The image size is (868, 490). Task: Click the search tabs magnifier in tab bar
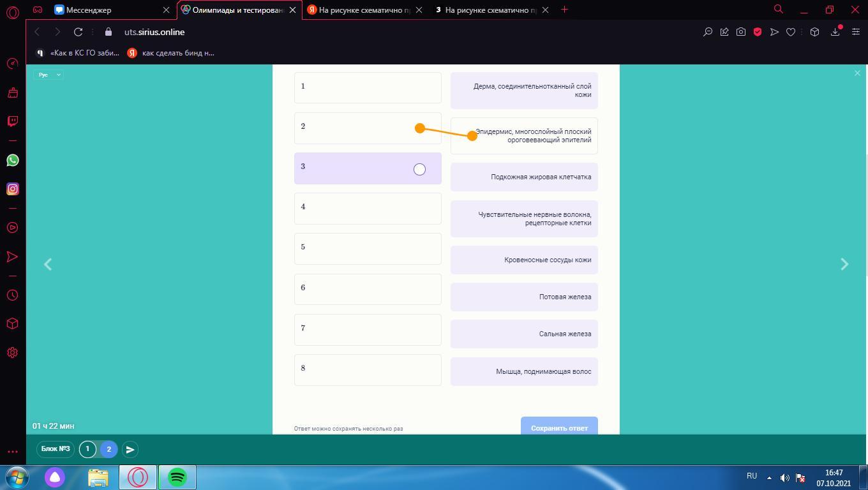779,9
